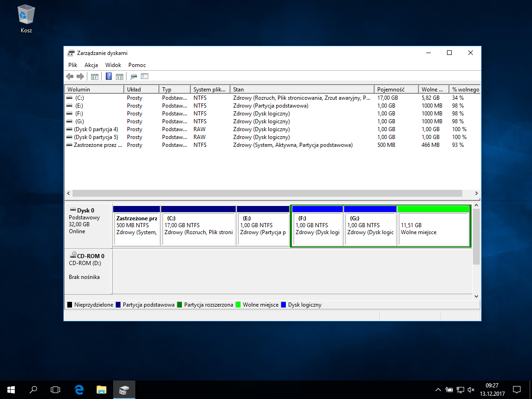Click the network tray icon

[x=460, y=390]
